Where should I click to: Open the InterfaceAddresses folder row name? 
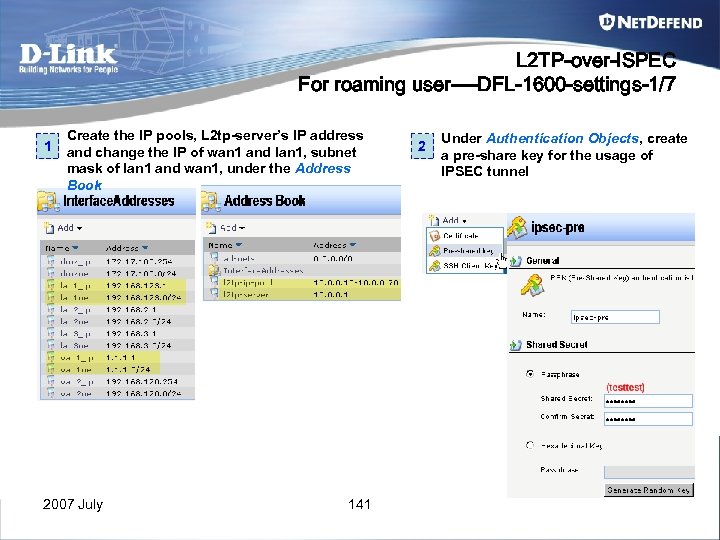coord(263,270)
